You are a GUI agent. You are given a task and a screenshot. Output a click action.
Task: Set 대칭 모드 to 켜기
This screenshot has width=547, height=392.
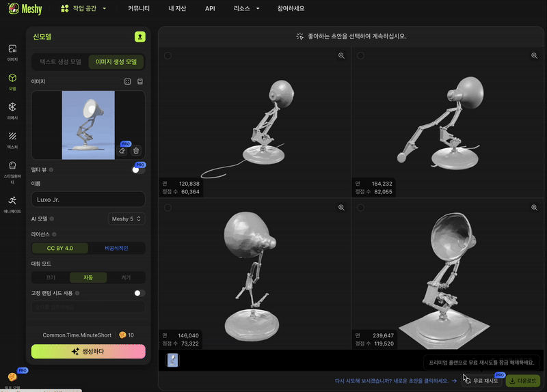pyautogui.click(x=126, y=277)
